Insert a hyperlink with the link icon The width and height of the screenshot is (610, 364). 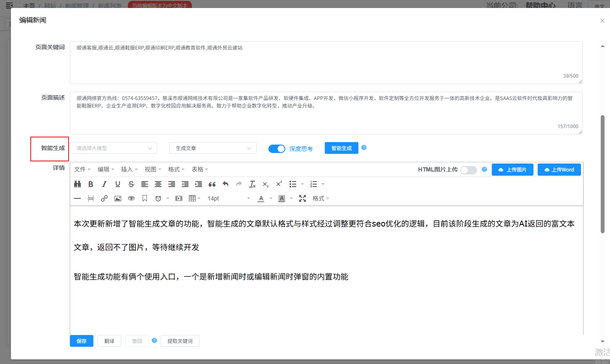click(104, 198)
